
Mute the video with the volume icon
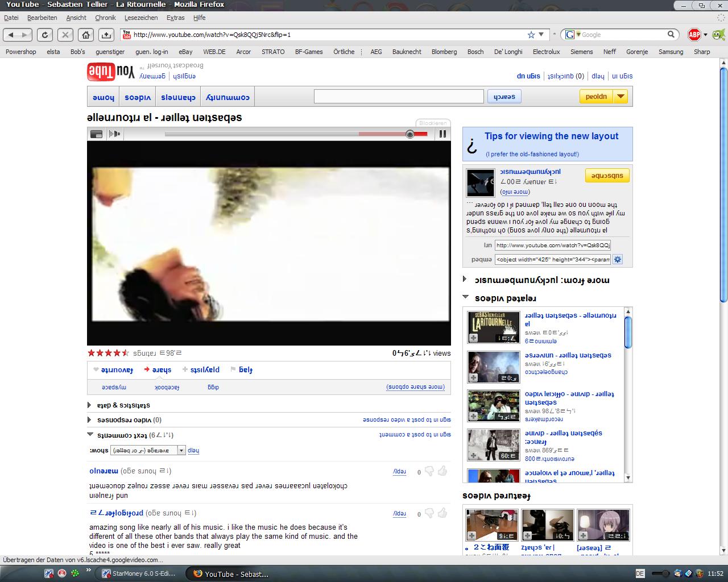[x=114, y=134]
